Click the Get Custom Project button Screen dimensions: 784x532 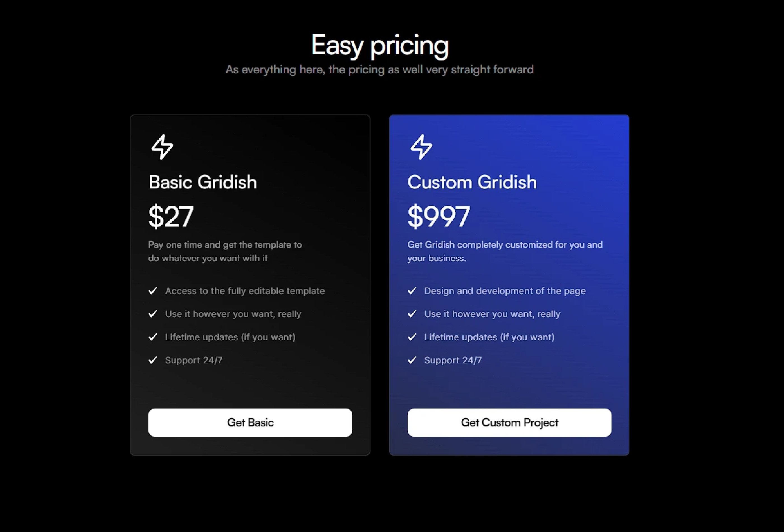509,422
